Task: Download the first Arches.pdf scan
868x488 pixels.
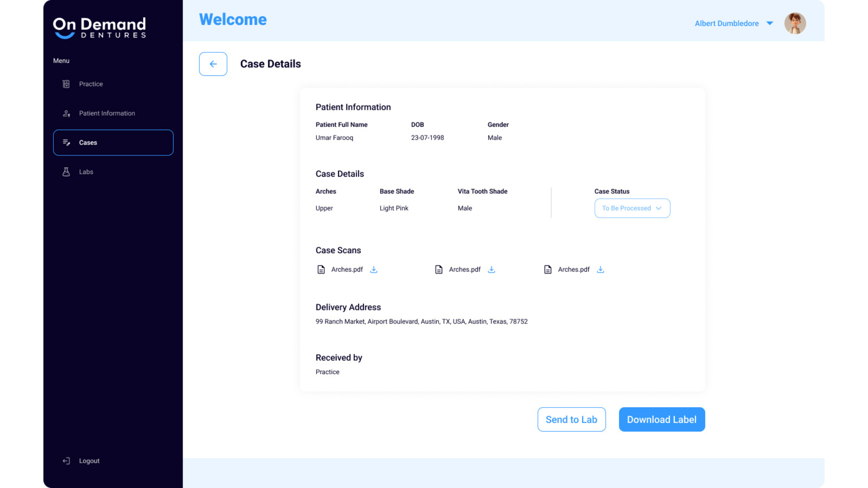Action: coord(374,270)
